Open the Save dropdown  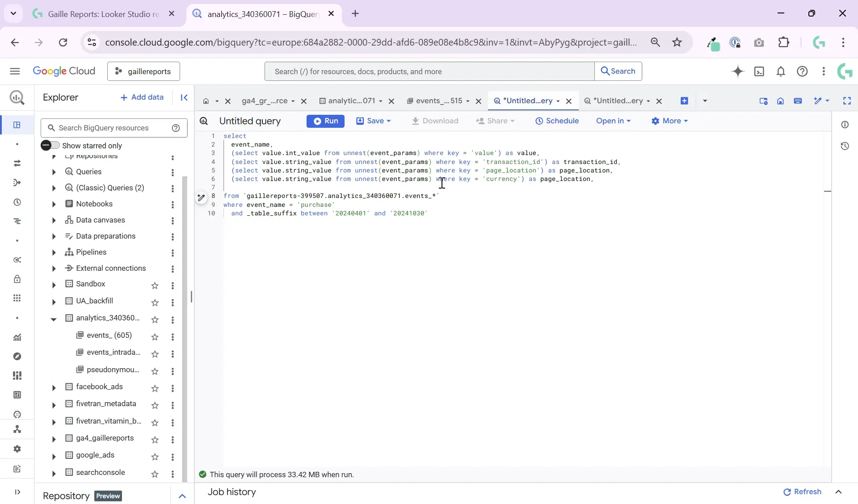(374, 121)
